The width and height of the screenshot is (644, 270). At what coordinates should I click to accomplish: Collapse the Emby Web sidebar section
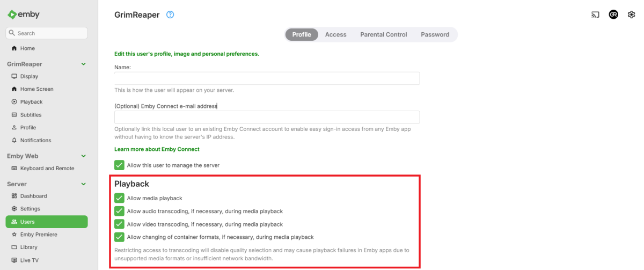(83, 156)
